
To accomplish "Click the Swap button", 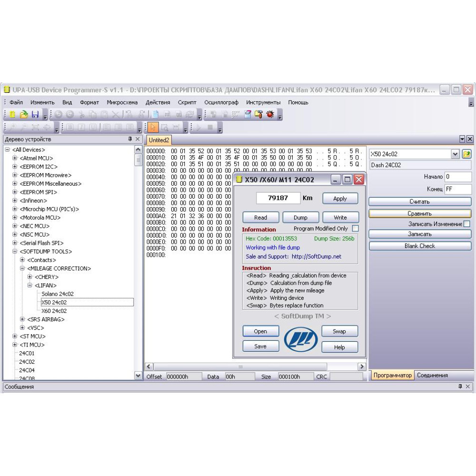I will (339, 331).
